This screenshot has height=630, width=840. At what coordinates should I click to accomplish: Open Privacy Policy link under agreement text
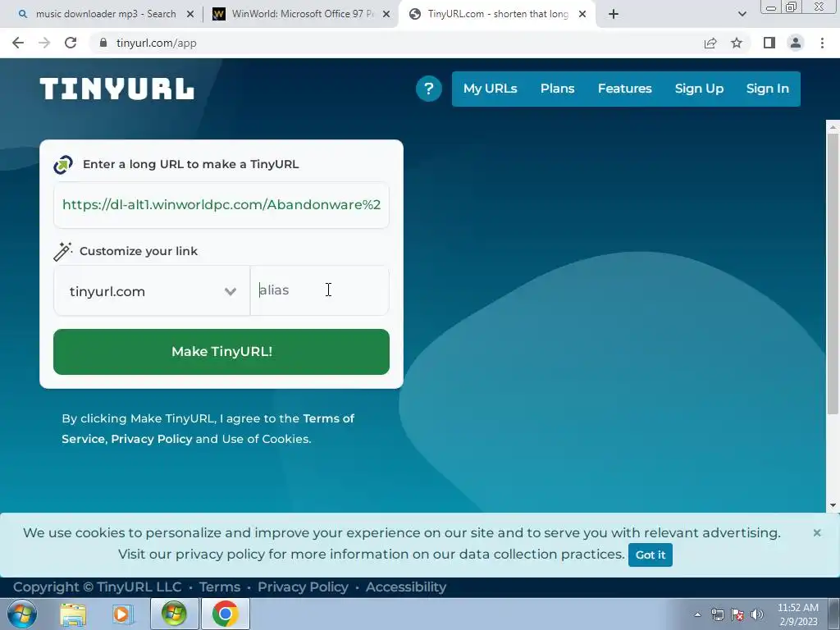coord(152,439)
